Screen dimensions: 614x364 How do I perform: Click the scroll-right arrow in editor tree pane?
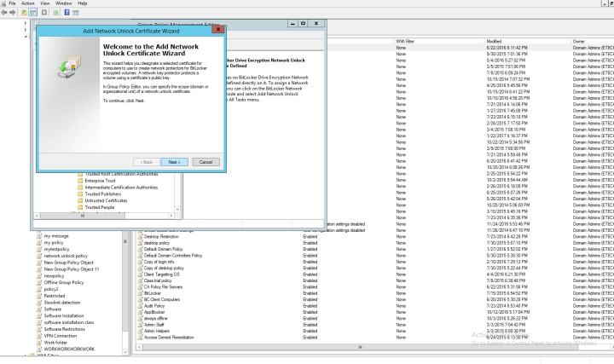(x=171, y=216)
